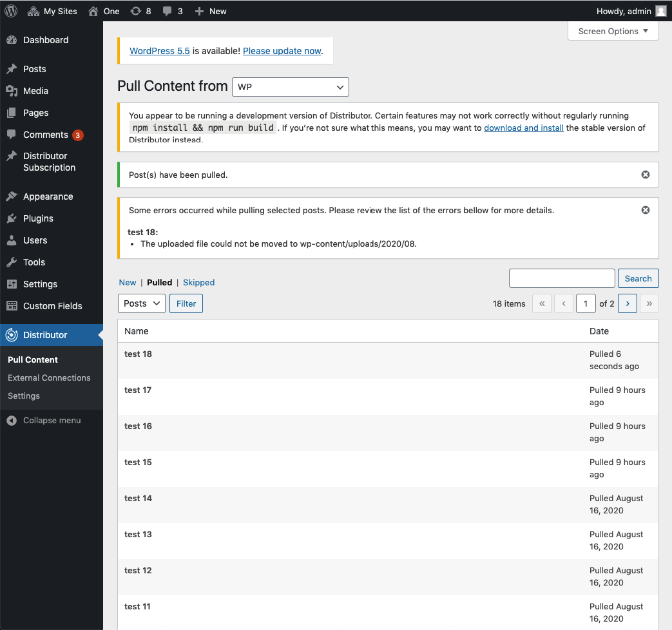Click the Users person icon

click(x=12, y=240)
